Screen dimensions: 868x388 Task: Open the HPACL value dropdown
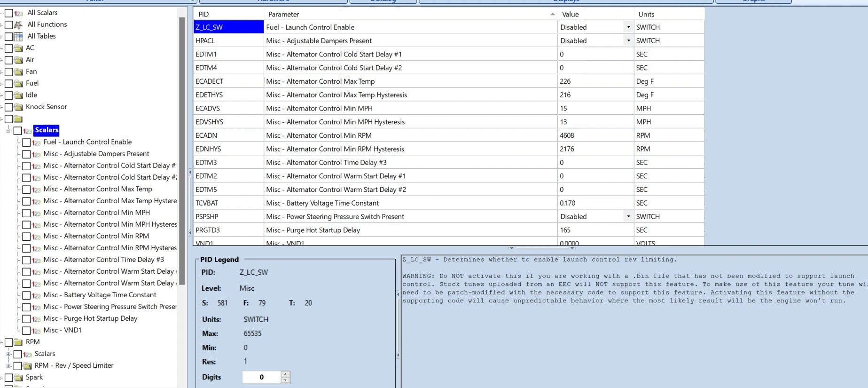click(628, 40)
